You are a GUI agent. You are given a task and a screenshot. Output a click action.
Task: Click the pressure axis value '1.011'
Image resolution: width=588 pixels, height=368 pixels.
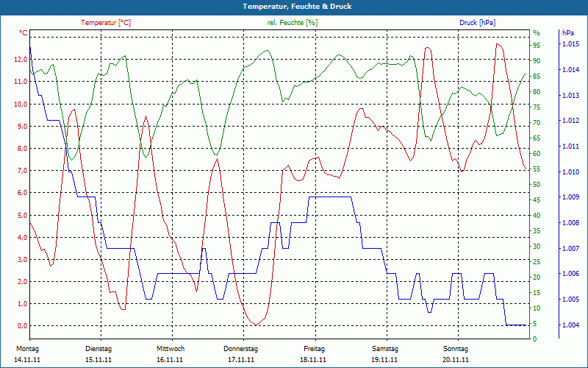pyautogui.click(x=570, y=146)
